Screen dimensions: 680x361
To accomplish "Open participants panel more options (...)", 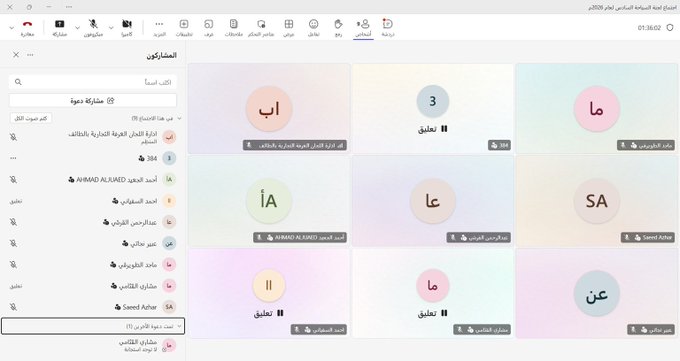I will click(x=30, y=55).
